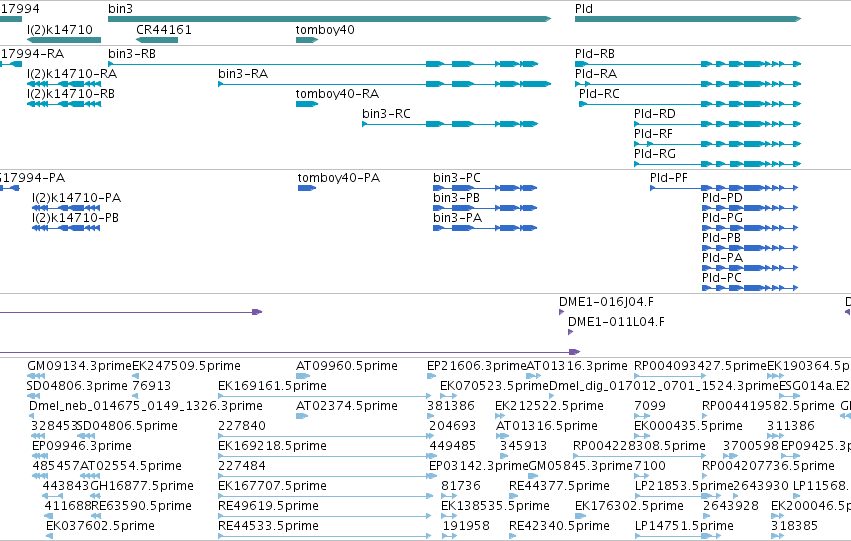Click the EK169218.5prime EST label
The image size is (851, 541).
[272, 447]
